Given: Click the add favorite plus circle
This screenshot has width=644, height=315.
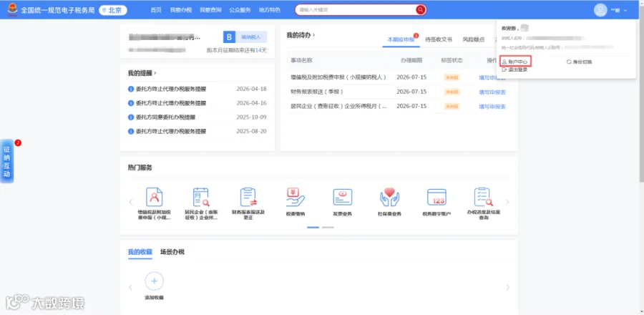Looking at the screenshot, I should coord(155,281).
